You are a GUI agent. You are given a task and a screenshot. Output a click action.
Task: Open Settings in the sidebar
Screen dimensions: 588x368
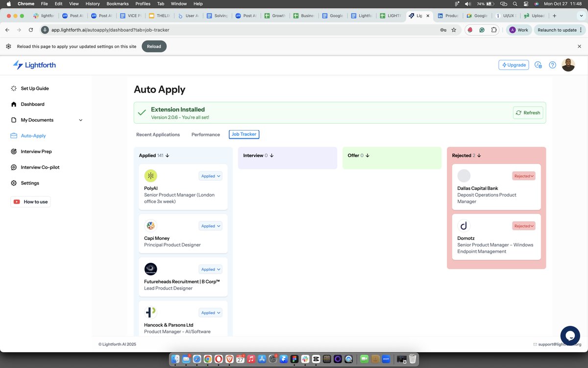point(25,183)
